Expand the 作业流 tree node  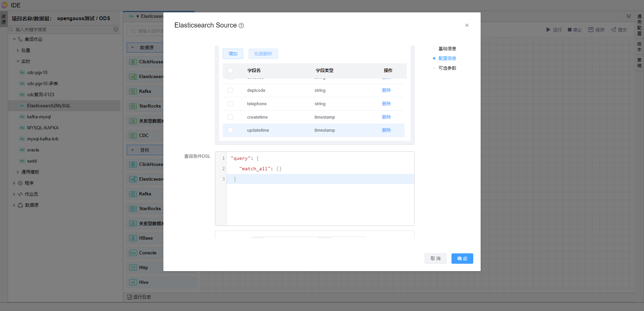[14, 194]
